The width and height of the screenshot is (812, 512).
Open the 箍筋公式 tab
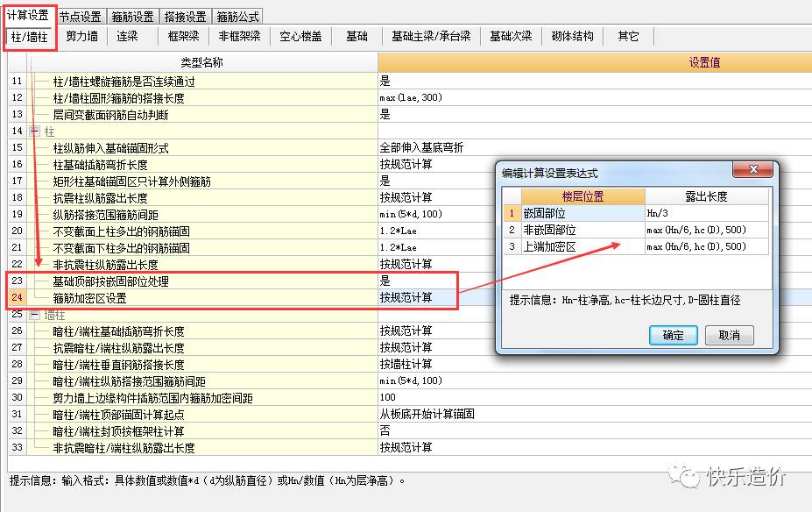pyautogui.click(x=237, y=17)
